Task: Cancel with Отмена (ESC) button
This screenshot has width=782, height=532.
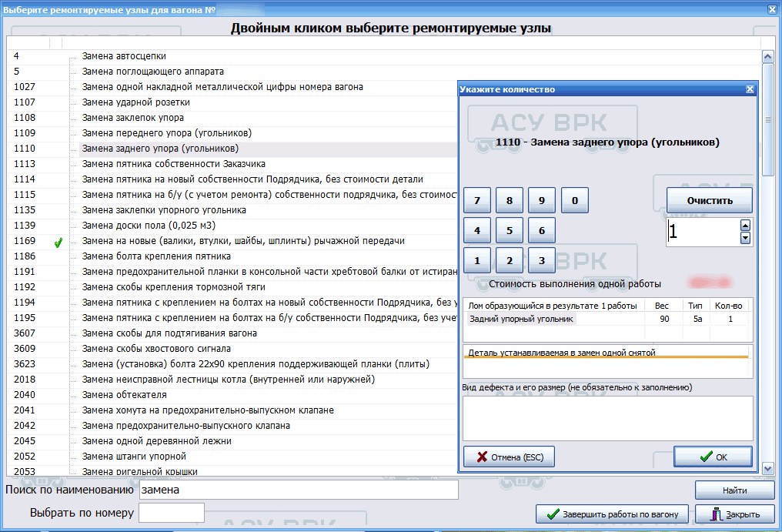Action: point(509,457)
